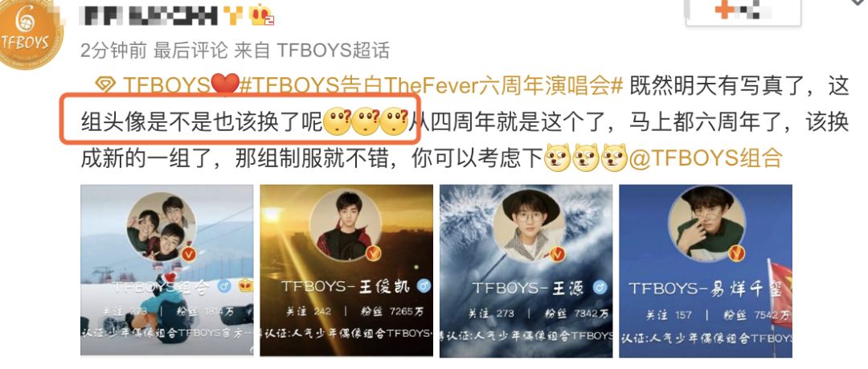The image size is (868, 369).
Task: Click the blurred poster username
Action: [148, 15]
